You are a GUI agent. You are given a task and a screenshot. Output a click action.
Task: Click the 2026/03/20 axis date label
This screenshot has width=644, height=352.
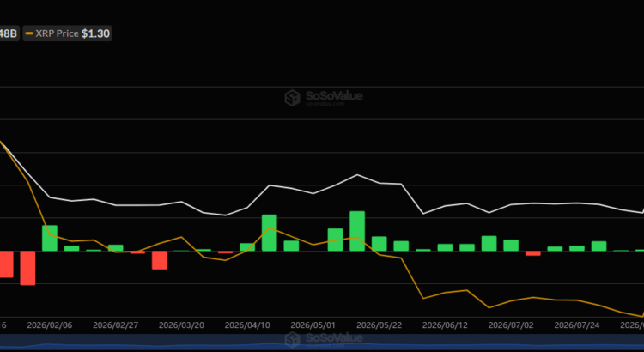[181, 325]
